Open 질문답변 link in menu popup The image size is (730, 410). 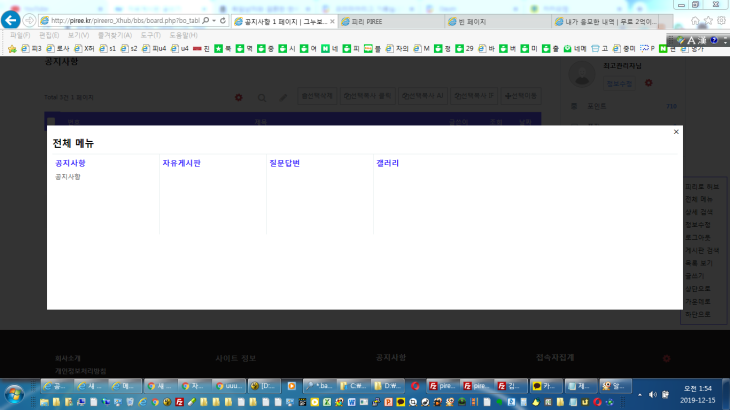[x=285, y=162]
